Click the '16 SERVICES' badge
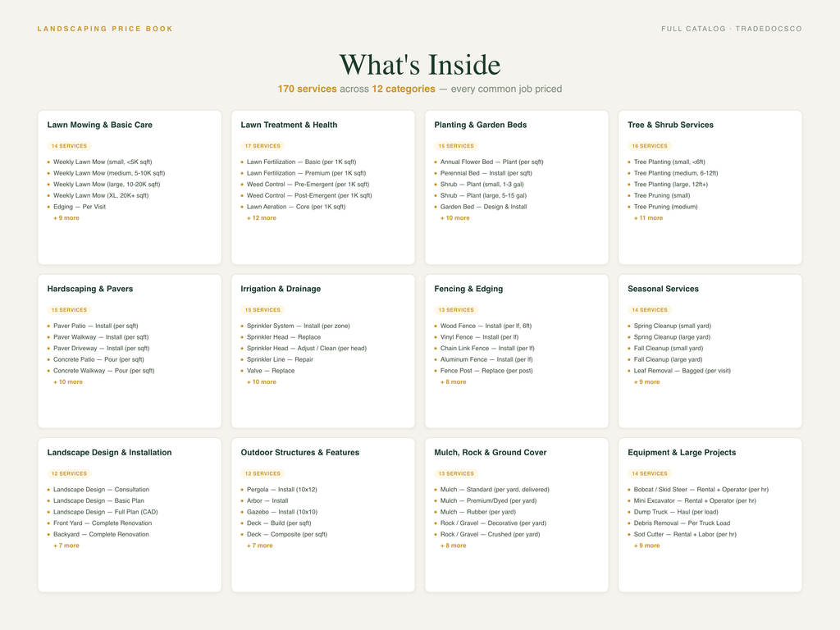840x630 pixels. click(650, 146)
